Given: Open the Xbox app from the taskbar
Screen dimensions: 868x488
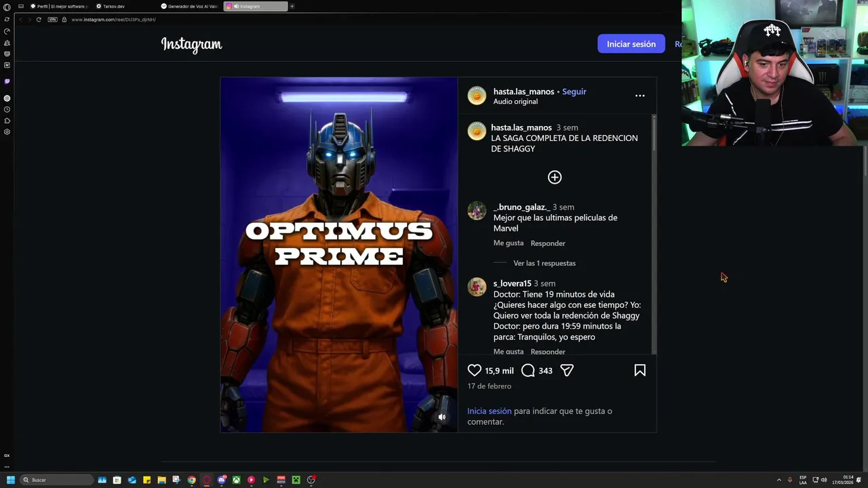Looking at the screenshot, I should pyautogui.click(x=236, y=480).
